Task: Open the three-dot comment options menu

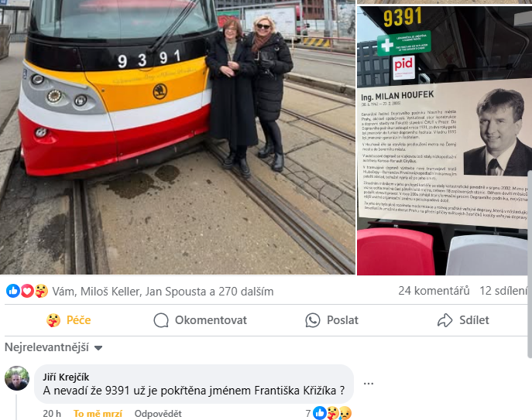Action: point(369,384)
